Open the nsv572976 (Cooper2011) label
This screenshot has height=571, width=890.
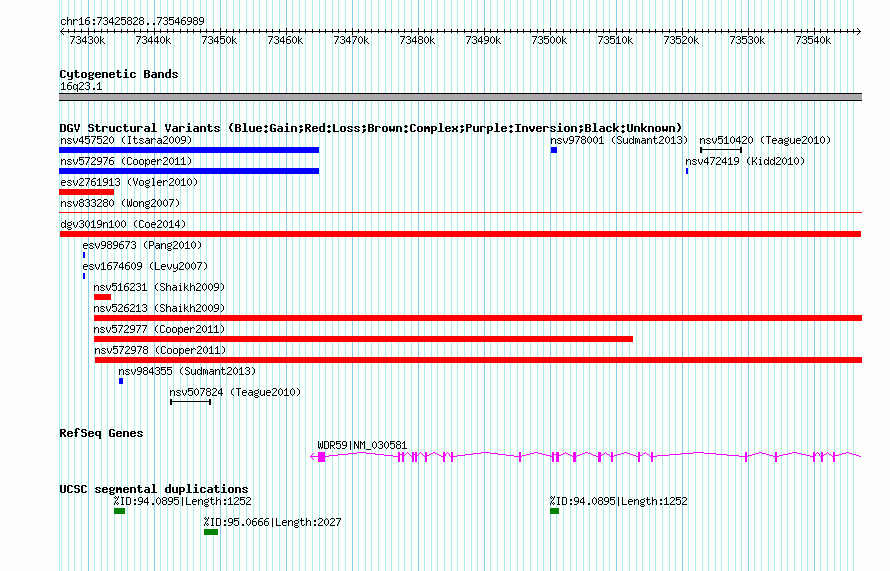pos(126,161)
